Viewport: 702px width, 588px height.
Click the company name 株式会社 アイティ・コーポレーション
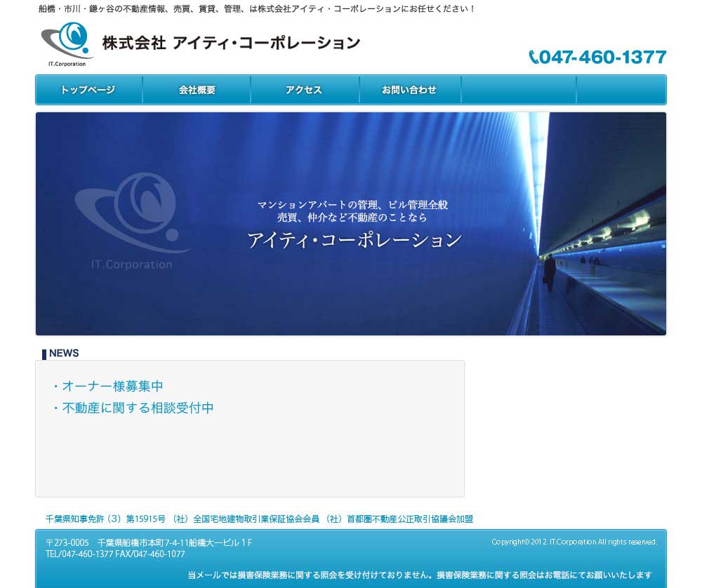(x=231, y=43)
